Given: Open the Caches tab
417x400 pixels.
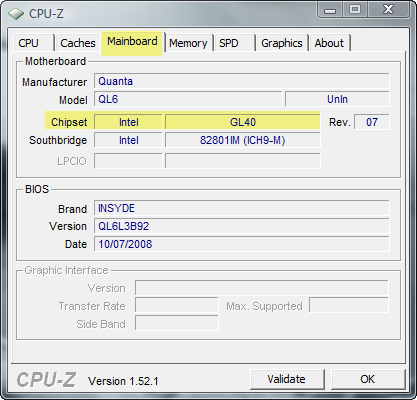Looking at the screenshot, I should click(x=78, y=43).
